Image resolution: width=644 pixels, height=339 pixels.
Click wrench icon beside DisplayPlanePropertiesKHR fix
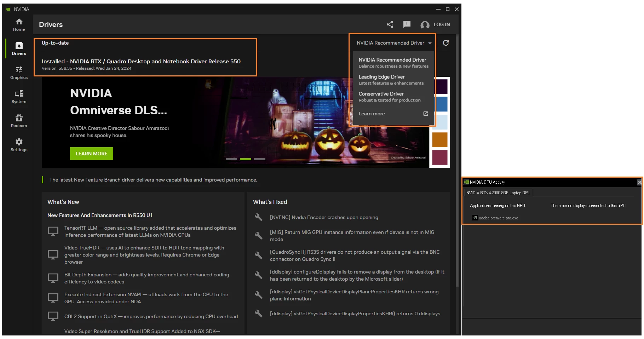click(259, 295)
